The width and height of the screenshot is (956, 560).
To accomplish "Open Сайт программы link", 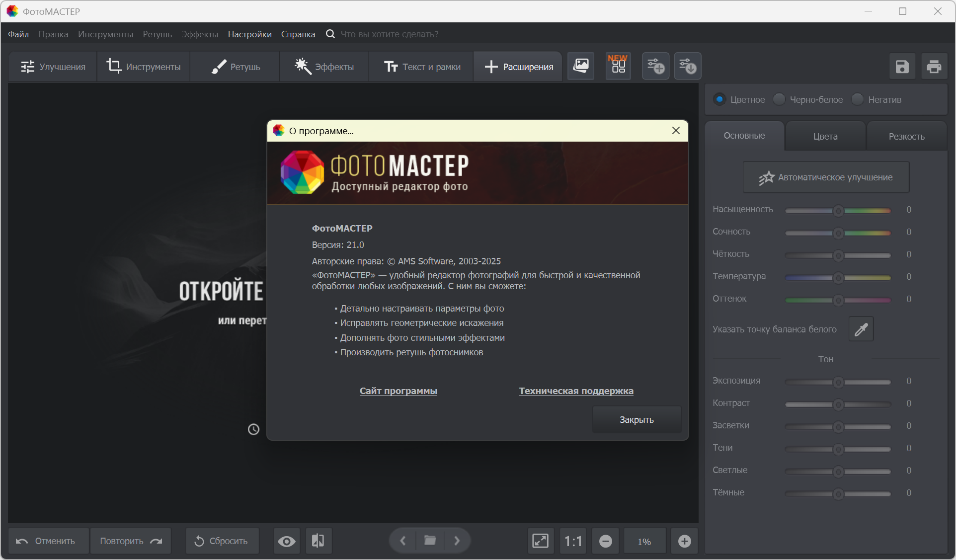I will click(398, 391).
